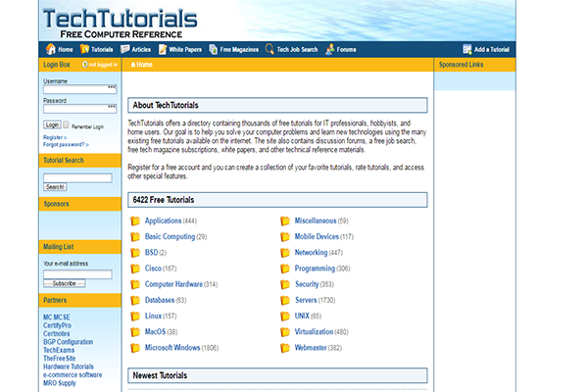Click Add a Tutorial link text
588x392 pixels.
point(492,50)
